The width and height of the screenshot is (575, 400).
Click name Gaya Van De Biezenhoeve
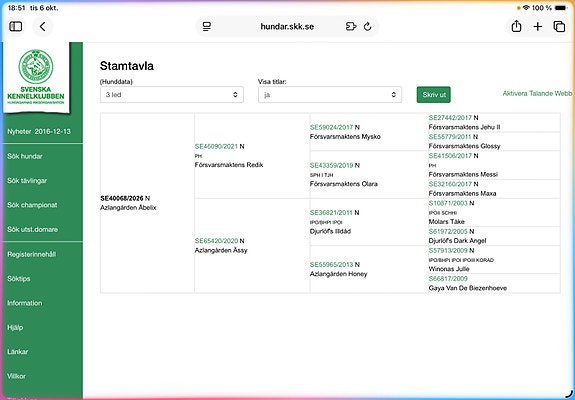point(468,288)
